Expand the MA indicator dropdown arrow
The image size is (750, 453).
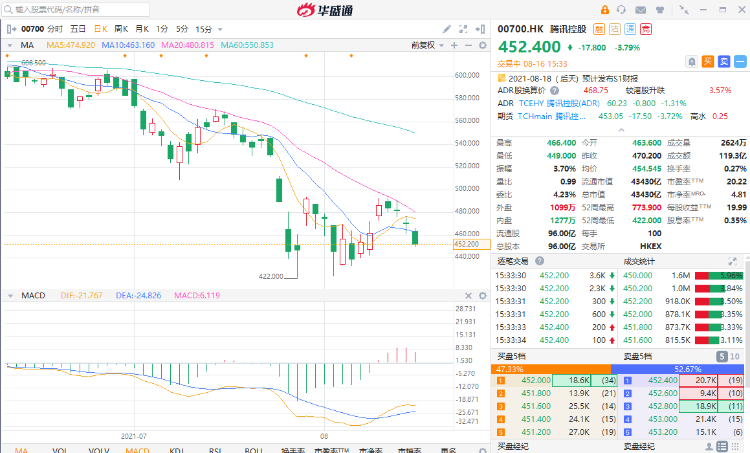pyautogui.click(x=10, y=45)
